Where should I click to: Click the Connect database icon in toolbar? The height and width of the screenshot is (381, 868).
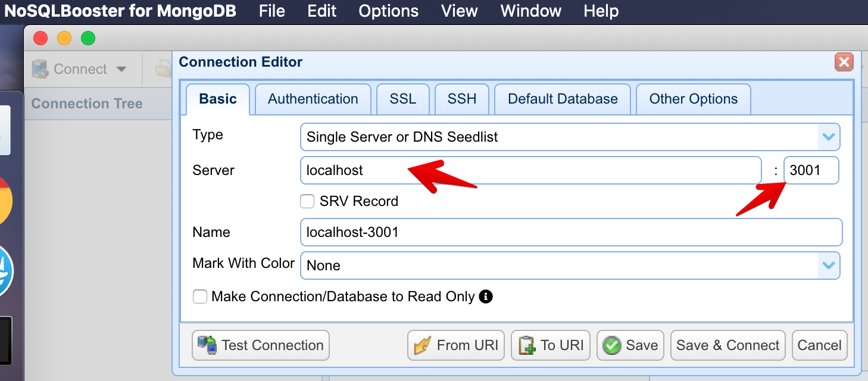click(40, 69)
